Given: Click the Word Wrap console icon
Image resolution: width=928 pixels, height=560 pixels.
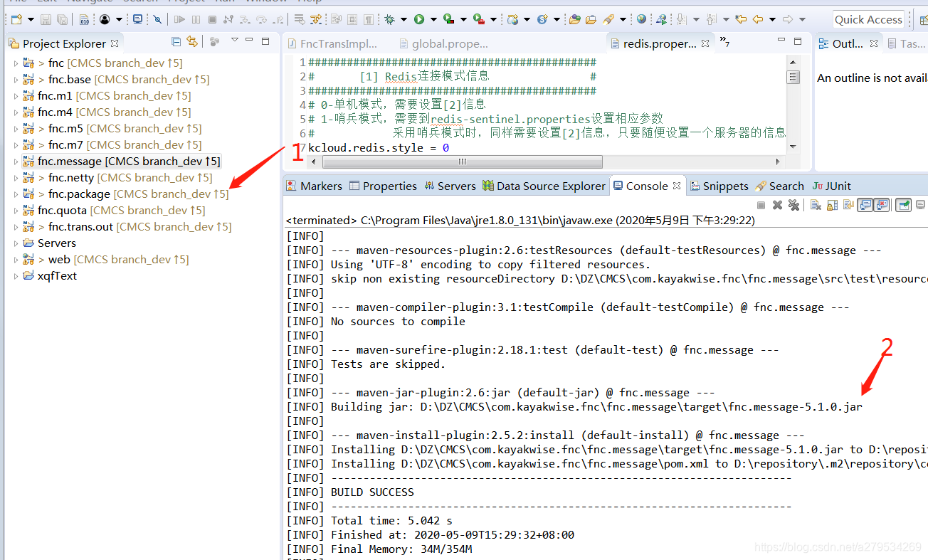Looking at the screenshot, I should click(848, 205).
